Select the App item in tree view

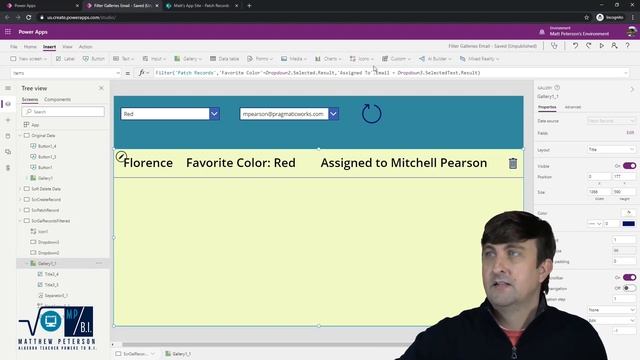35,125
